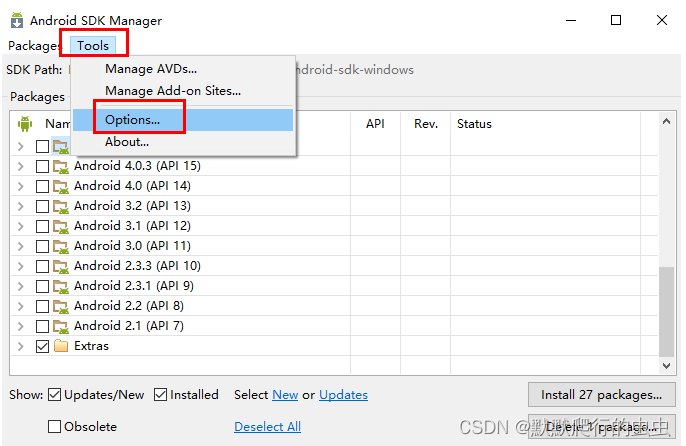Select the Android 4.0.3 (API 15) row text
Screen dimensions: 686x446
(137, 166)
